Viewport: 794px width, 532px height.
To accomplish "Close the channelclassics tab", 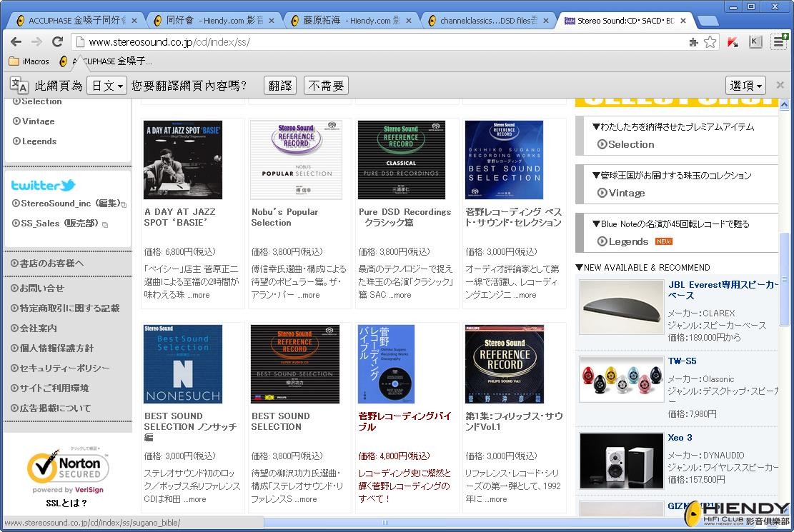I will (x=546, y=21).
